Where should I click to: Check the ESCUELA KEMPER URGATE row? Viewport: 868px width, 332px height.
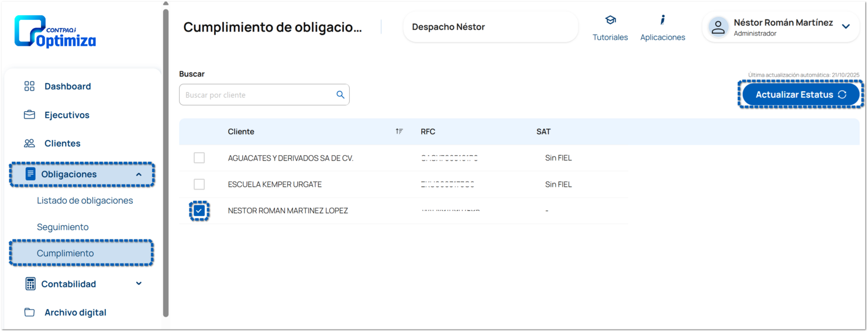click(x=199, y=184)
